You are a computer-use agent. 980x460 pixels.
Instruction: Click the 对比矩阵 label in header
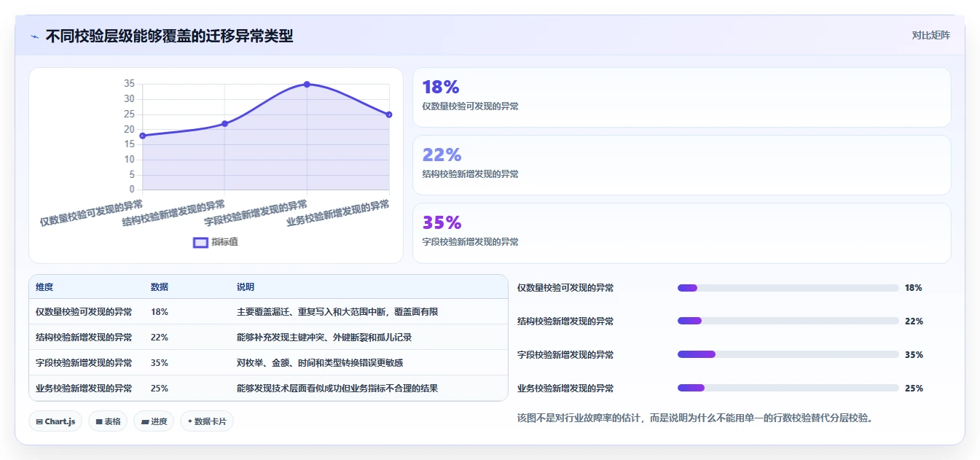(930, 35)
